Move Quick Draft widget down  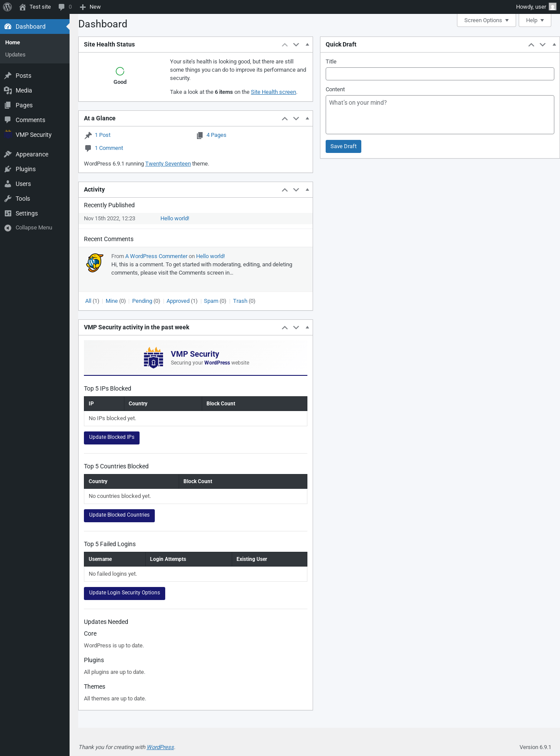tap(543, 45)
